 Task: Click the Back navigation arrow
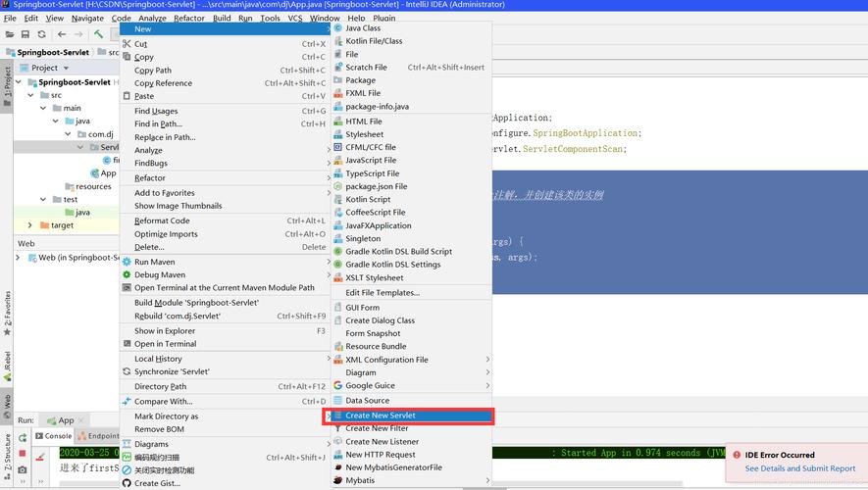62,34
